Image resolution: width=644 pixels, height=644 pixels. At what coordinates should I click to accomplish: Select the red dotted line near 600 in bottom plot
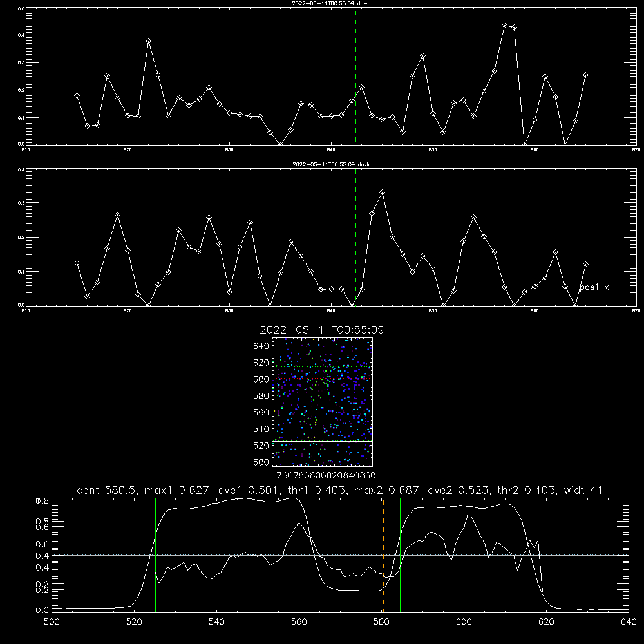(468, 555)
